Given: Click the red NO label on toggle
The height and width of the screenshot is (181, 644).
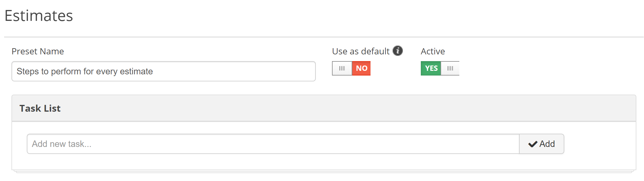Looking at the screenshot, I should tap(361, 68).
